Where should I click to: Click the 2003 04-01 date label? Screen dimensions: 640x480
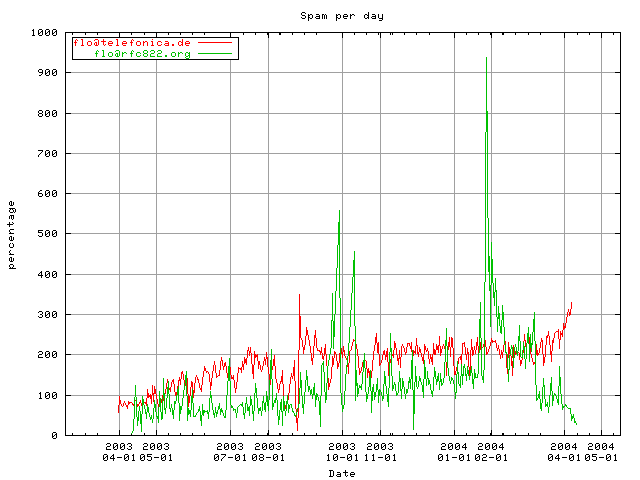pos(119,452)
